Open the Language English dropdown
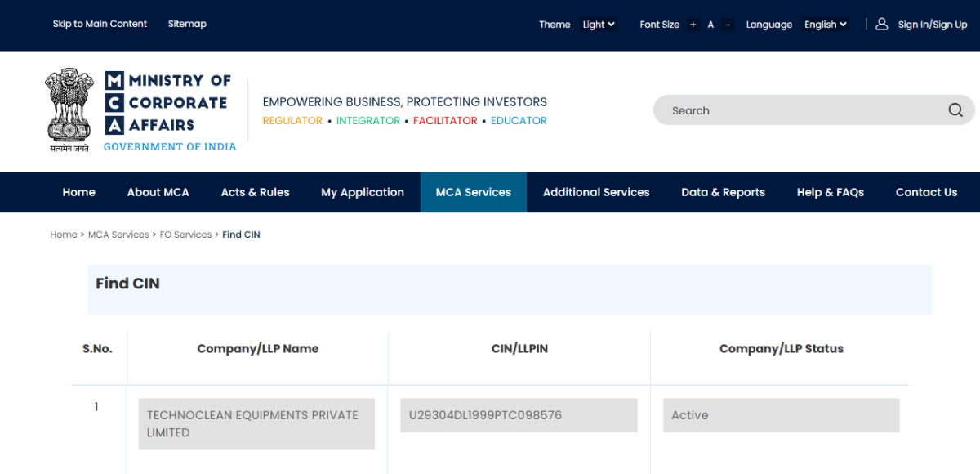The width and height of the screenshot is (980, 474). [x=825, y=25]
